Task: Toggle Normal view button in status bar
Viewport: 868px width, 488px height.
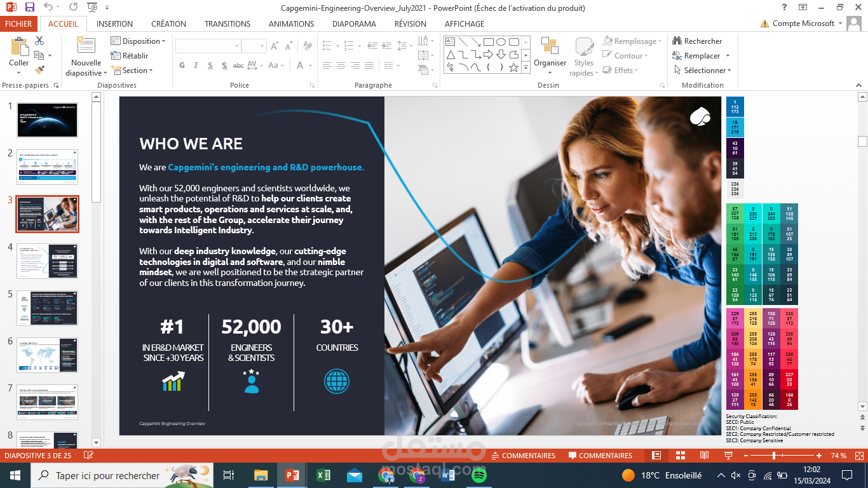Action: 657,456
